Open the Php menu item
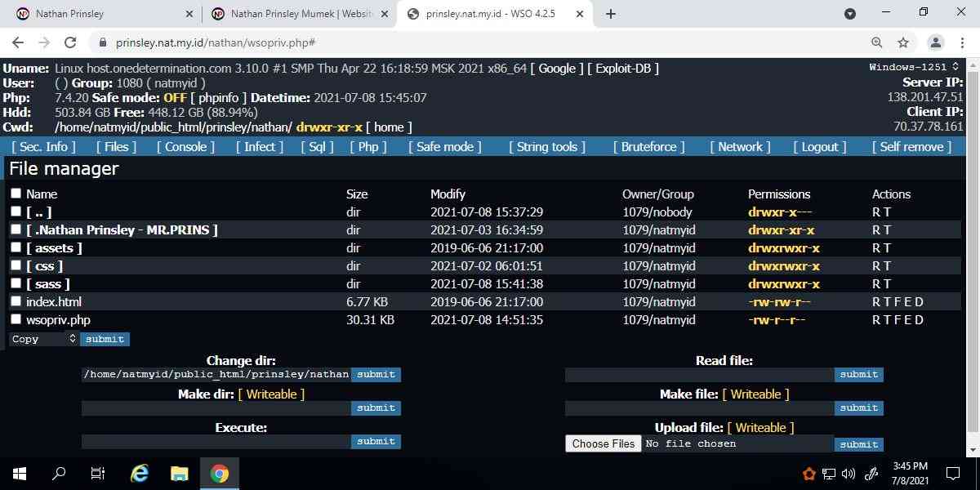 coord(368,147)
